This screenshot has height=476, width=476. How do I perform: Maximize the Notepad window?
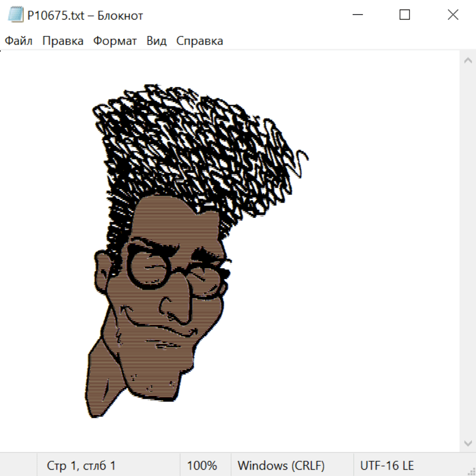coord(405,15)
